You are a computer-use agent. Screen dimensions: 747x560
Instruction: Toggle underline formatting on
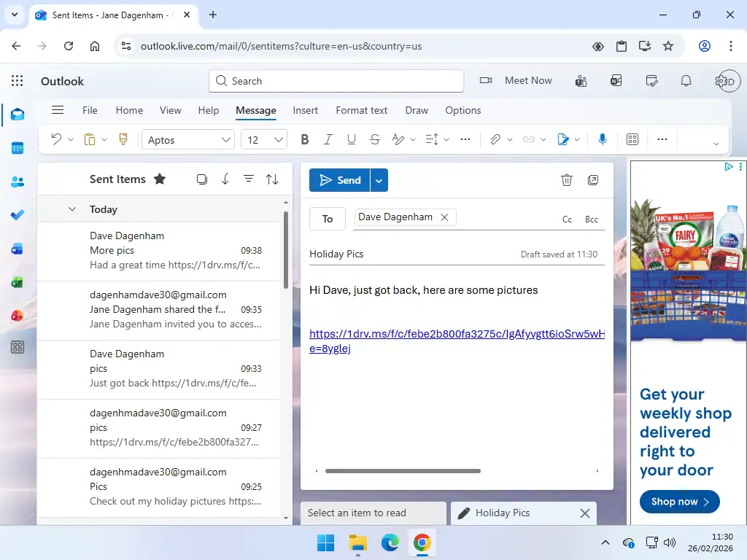point(351,139)
